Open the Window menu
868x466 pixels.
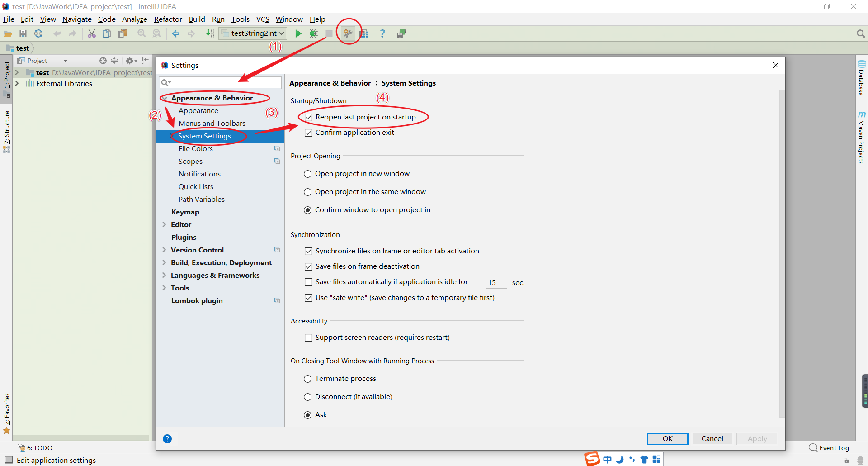point(289,19)
